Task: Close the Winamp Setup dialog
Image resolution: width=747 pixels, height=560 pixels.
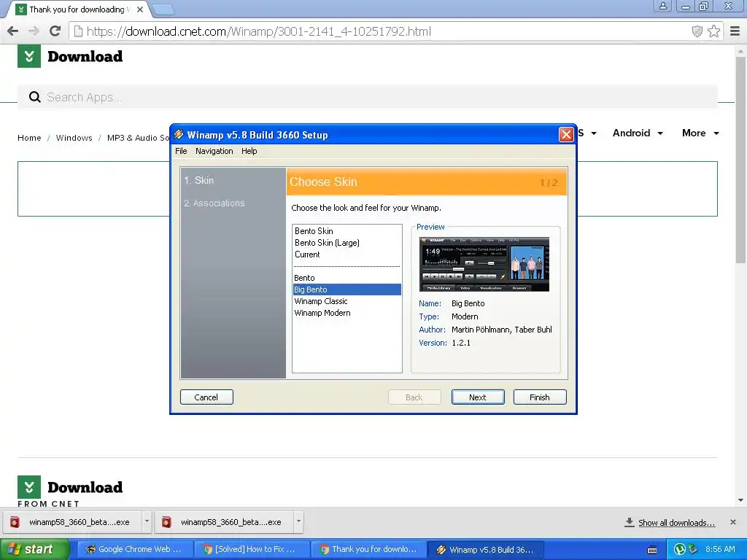Action: coord(566,135)
